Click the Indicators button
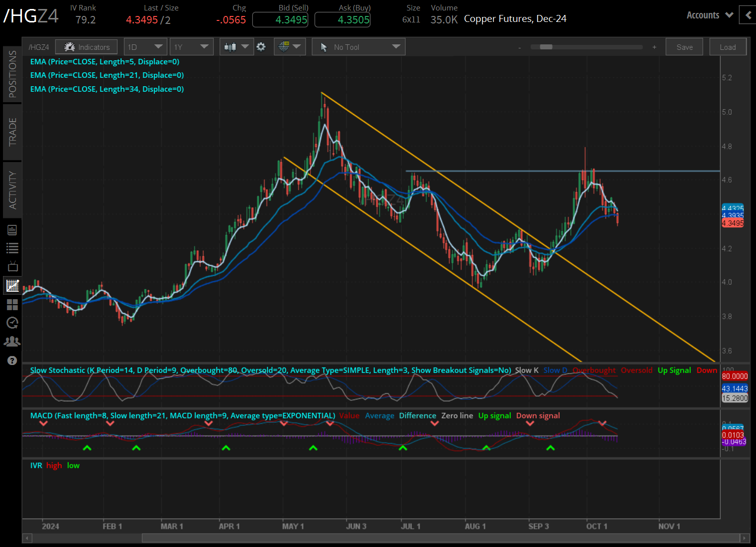This screenshot has width=756, height=547. click(x=86, y=46)
